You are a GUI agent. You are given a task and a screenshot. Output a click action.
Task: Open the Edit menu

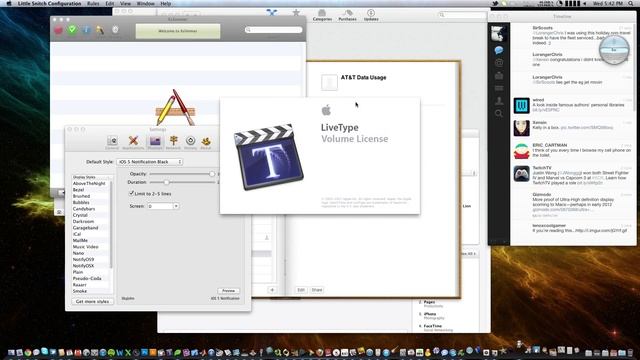pos(110,3)
